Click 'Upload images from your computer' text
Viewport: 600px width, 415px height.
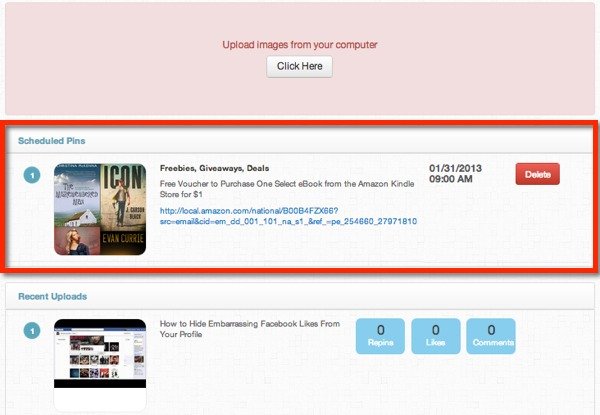click(300, 45)
